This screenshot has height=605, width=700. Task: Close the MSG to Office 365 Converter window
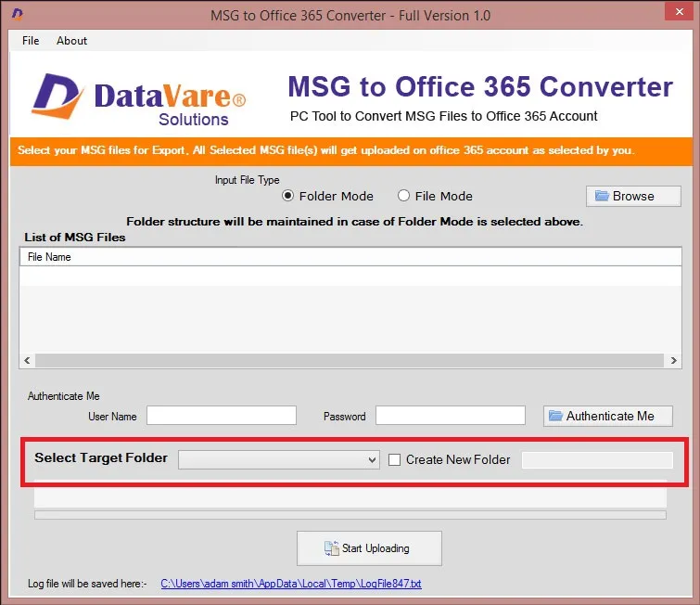point(679,12)
